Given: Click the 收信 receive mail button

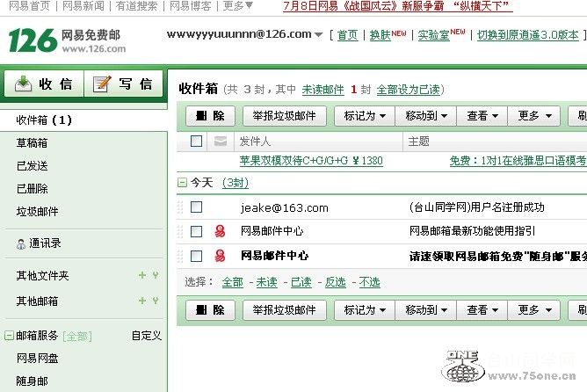Looking at the screenshot, I should pos(44,83).
